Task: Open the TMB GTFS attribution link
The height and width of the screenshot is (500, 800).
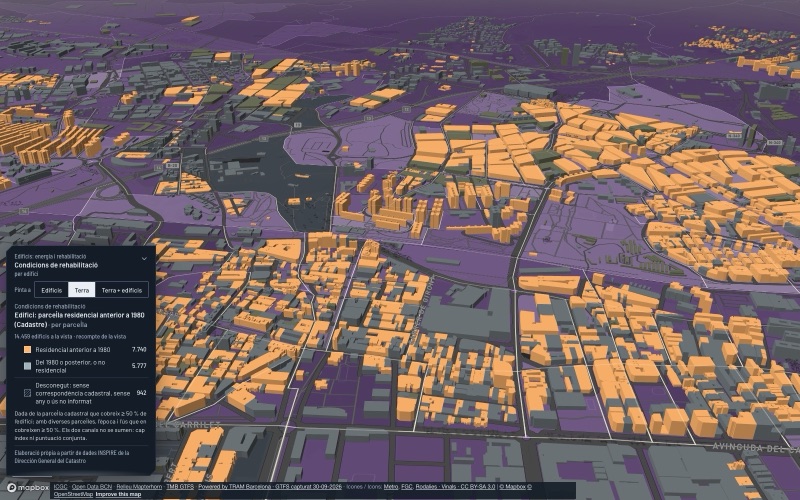Action: point(180,487)
